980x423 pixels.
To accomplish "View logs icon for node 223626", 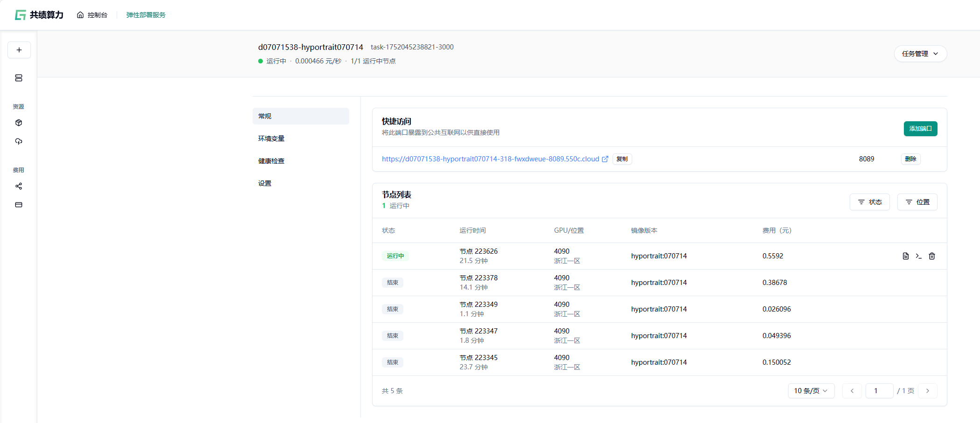I will click(905, 256).
